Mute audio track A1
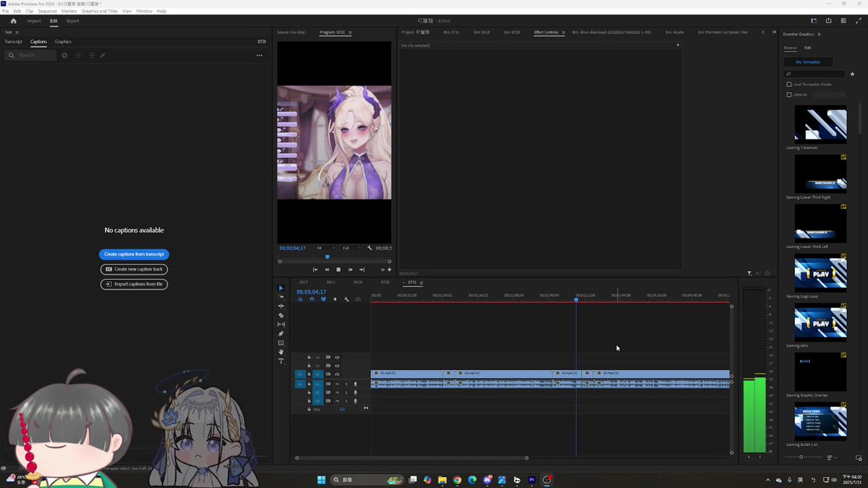 click(337, 384)
